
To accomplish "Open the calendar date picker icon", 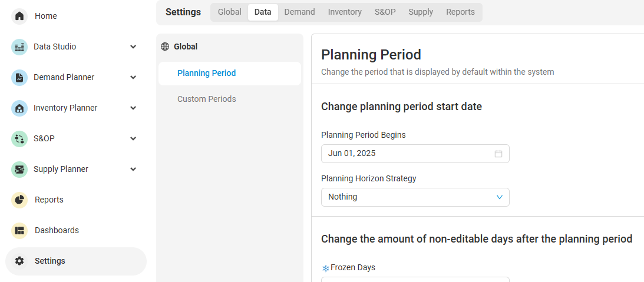I will point(498,154).
